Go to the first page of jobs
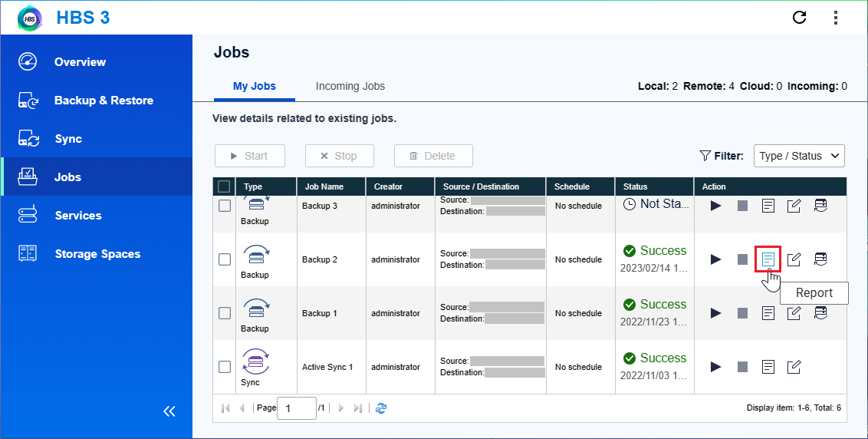This screenshot has height=439, width=868. point(225,408)
